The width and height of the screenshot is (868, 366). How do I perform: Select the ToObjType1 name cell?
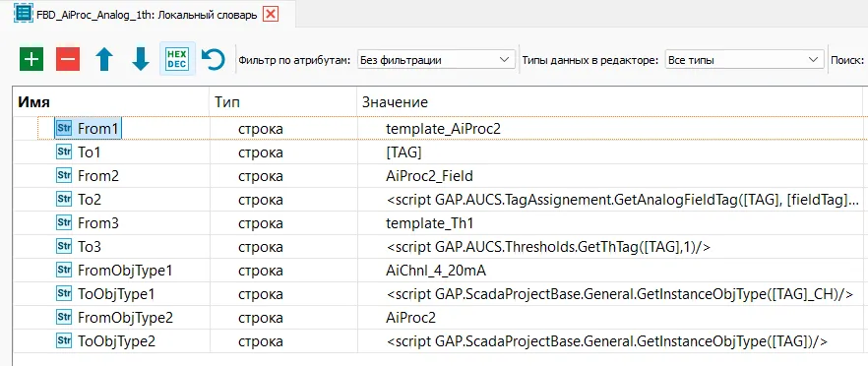(116, 294)
